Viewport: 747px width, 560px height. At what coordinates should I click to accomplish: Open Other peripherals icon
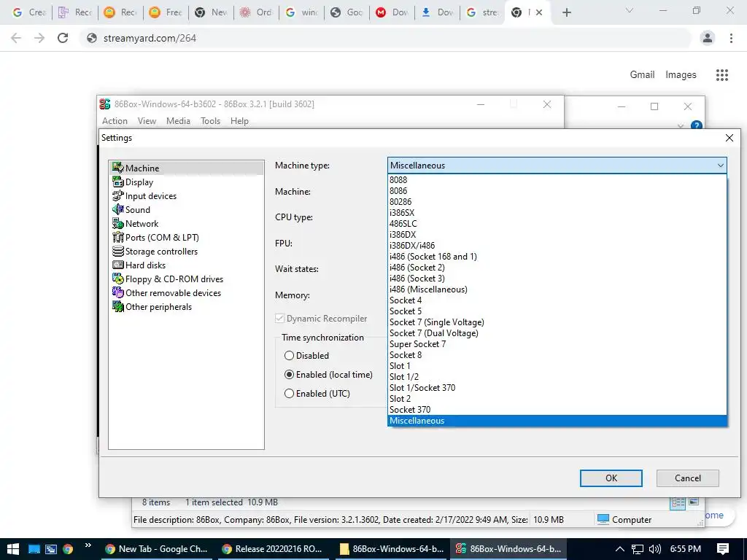coord(117,306)
